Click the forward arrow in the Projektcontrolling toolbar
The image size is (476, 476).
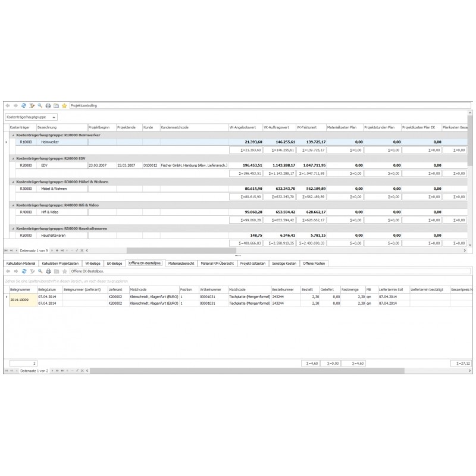pyautogui.click(x=15, y=106)
